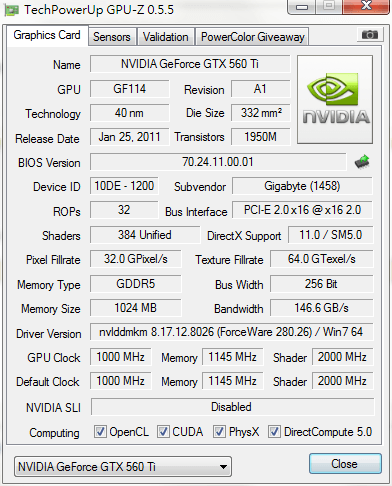Switch to the Sensors tab

pos(112,37)
